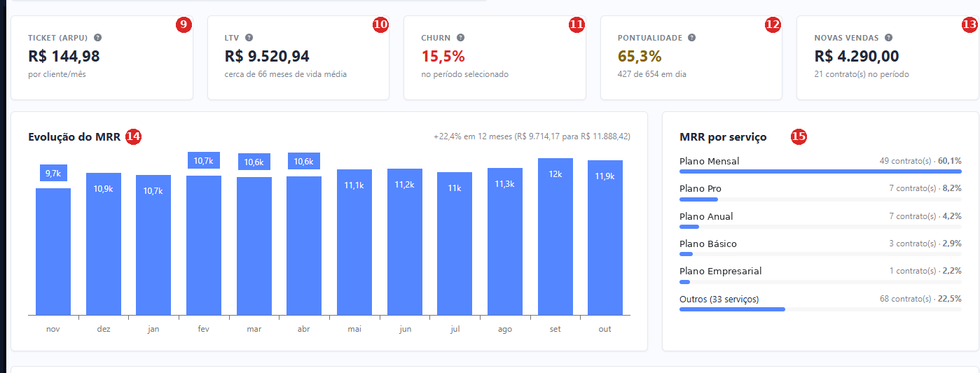Select the jul bar in MRR chart

pyautogui.click(x=455, y=244)
